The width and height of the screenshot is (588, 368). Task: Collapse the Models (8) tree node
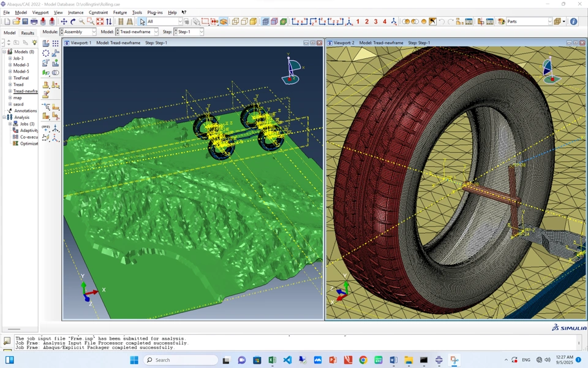point(4,52)
